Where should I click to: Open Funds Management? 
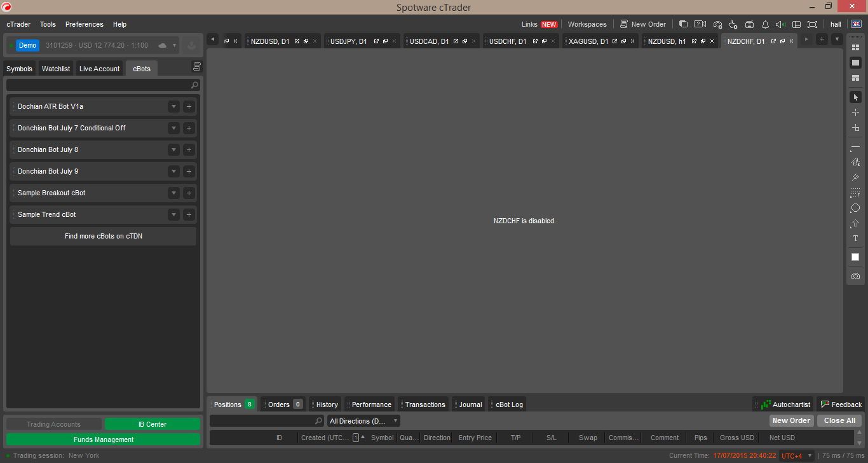[x=104, y=439]
